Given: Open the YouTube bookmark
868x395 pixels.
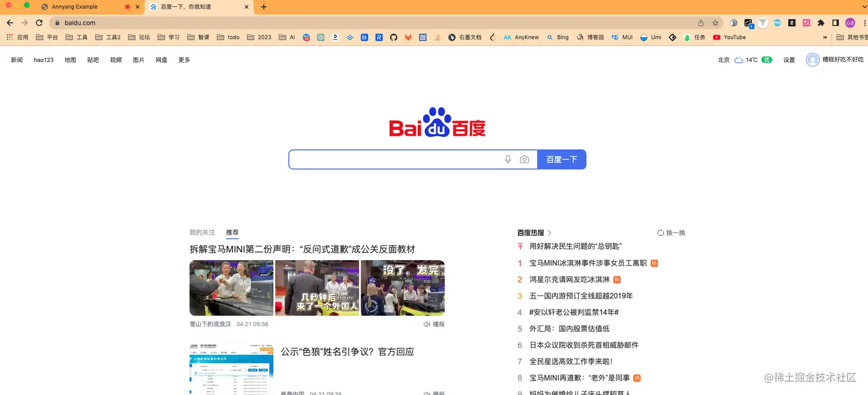Looking at the screenshot, I should coord(730,37).
